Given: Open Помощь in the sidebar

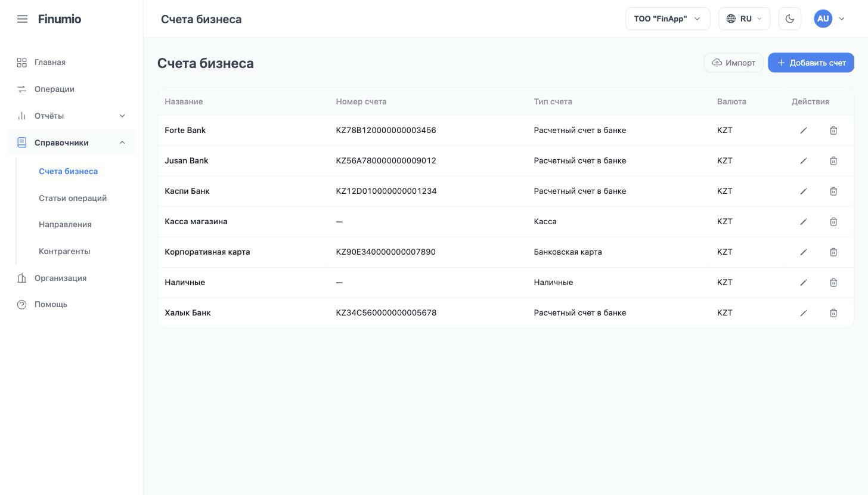Looking at the screenshot, I should point(72,305).
